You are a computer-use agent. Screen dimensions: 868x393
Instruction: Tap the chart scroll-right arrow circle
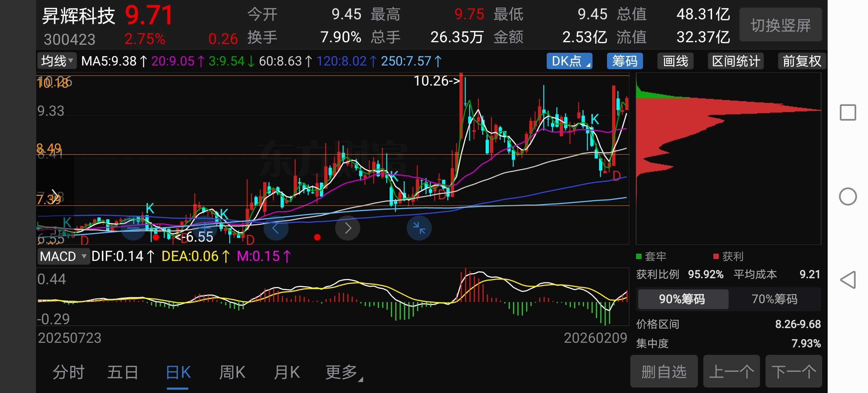(x=347, y=228)
